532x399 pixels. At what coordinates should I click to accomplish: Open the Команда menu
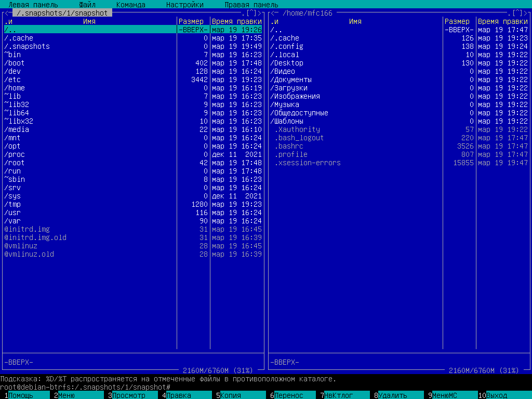point(130,5)
